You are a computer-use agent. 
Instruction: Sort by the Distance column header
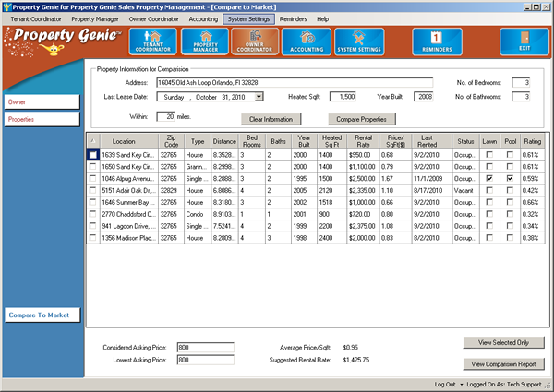point(224,141)
